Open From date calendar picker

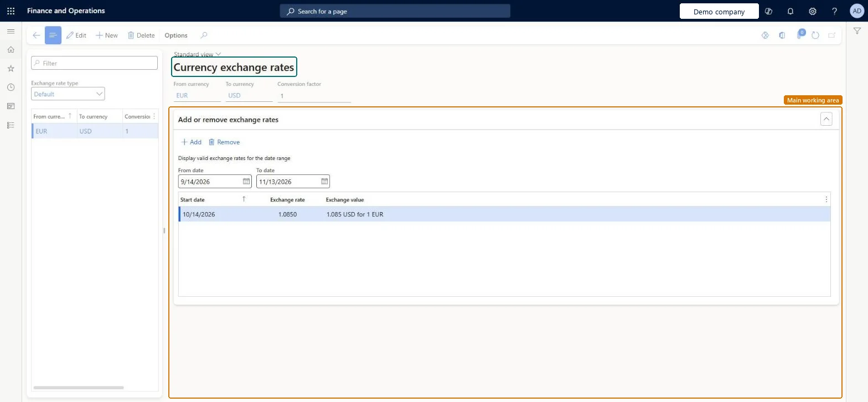pos(246,182)
